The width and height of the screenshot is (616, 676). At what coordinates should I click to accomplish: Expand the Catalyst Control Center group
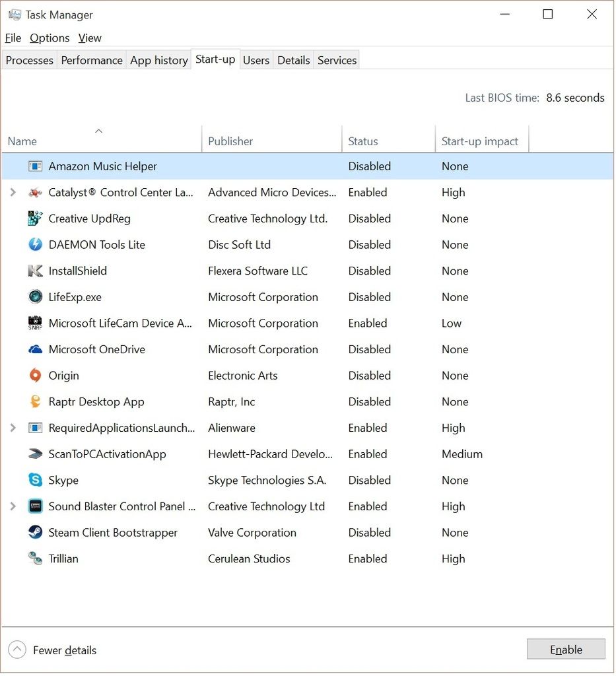coord(13,193)
